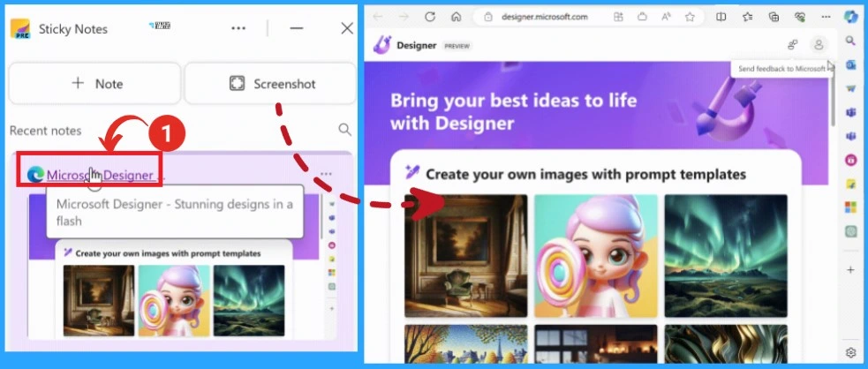Viewport: 868px width, 369px height.
Task: Select the aurora landscape template
Action: [x=726, y=256]
